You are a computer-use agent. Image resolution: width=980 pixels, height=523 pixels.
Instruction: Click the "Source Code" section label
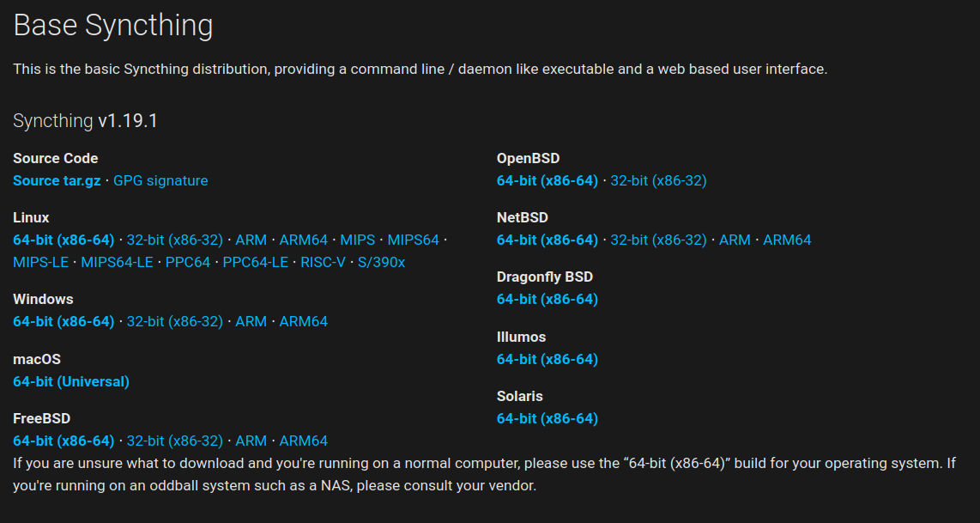coord(56,158)
